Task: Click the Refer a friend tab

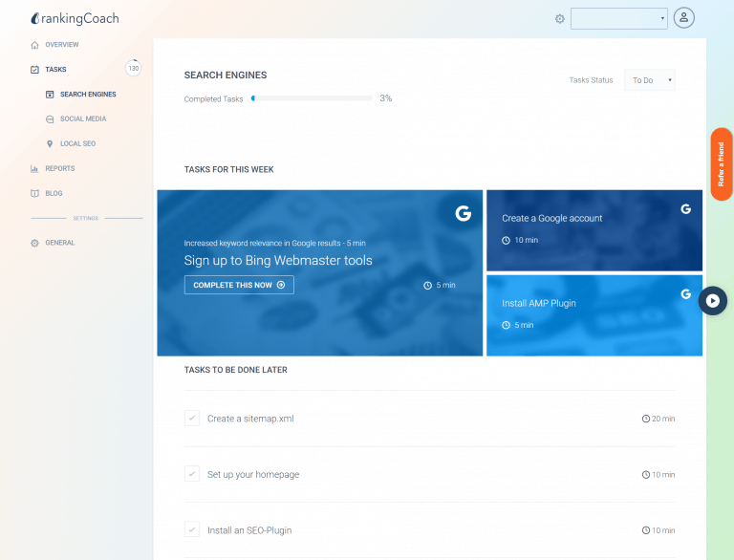Action: point(722,163)
